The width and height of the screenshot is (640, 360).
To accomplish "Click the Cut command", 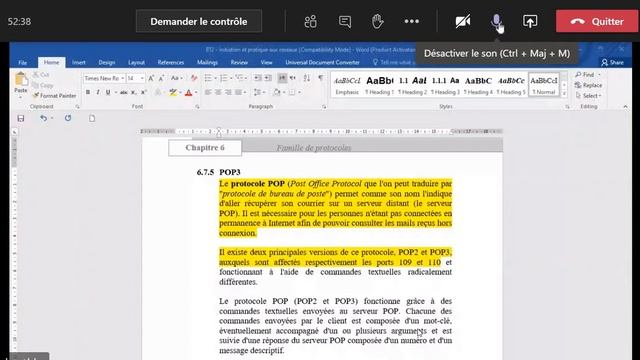I will pyautogui.click(x=41, y=75).
